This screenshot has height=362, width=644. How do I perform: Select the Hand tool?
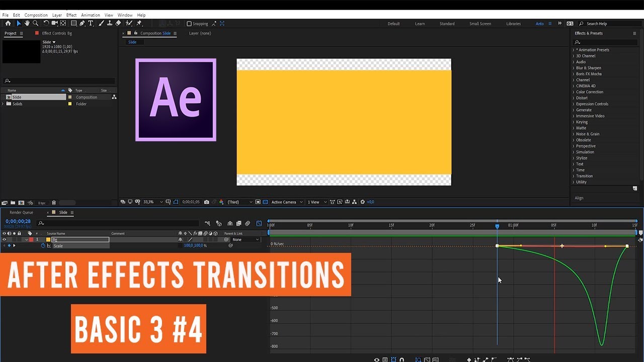coord(27,23)
